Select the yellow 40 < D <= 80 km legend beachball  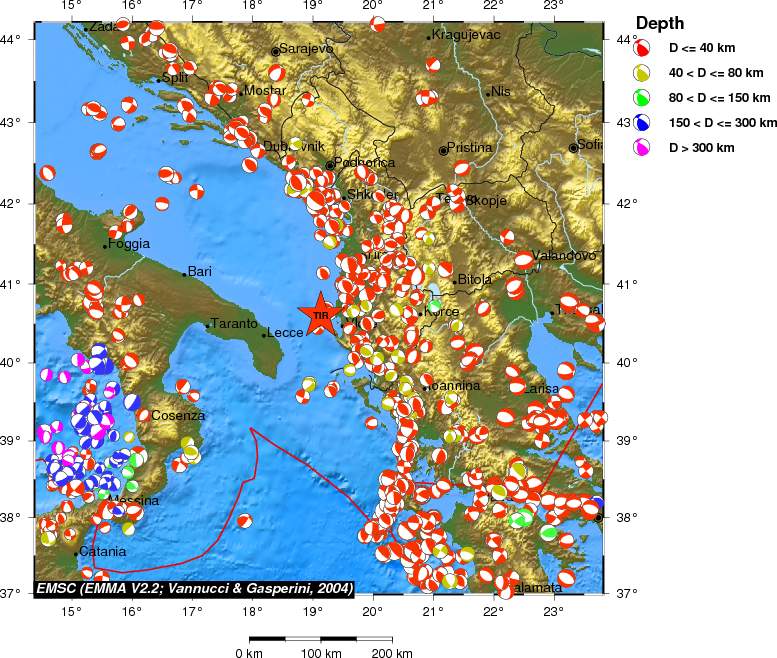coord(641,73)
